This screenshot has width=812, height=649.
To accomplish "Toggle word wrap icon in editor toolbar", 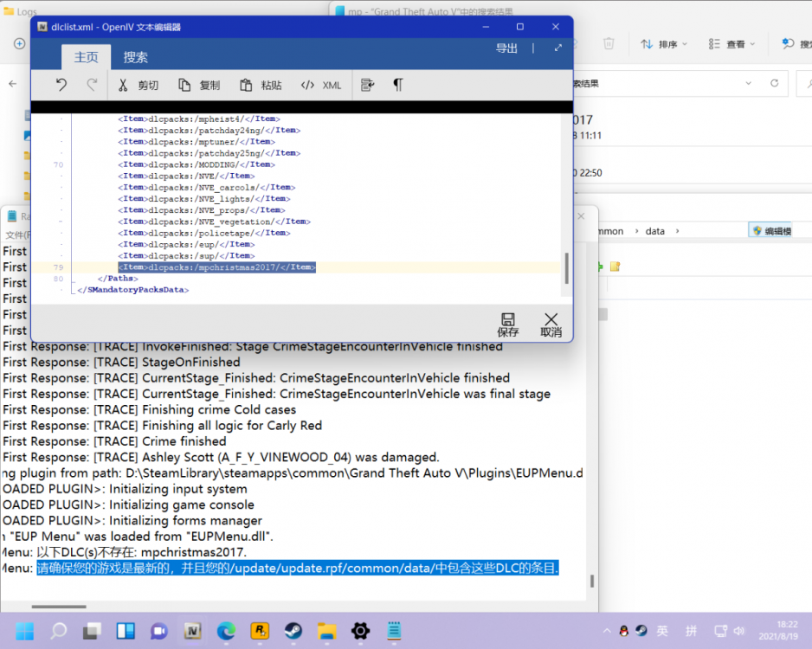I will pos(367,85).
